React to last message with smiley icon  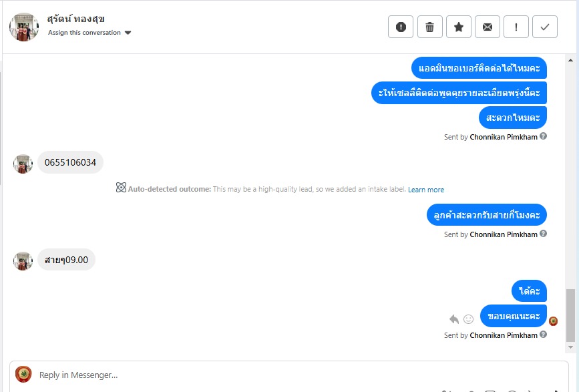point(469,319)
